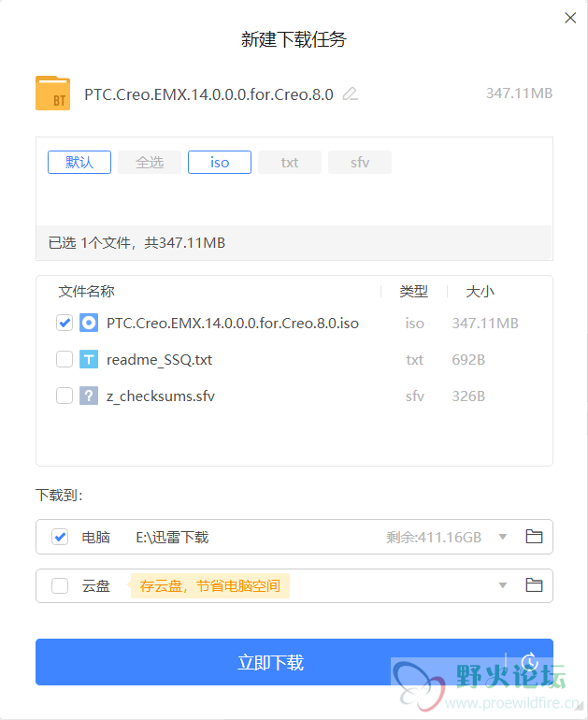Click file name readme_SSQ.txt

pos(159,360)
